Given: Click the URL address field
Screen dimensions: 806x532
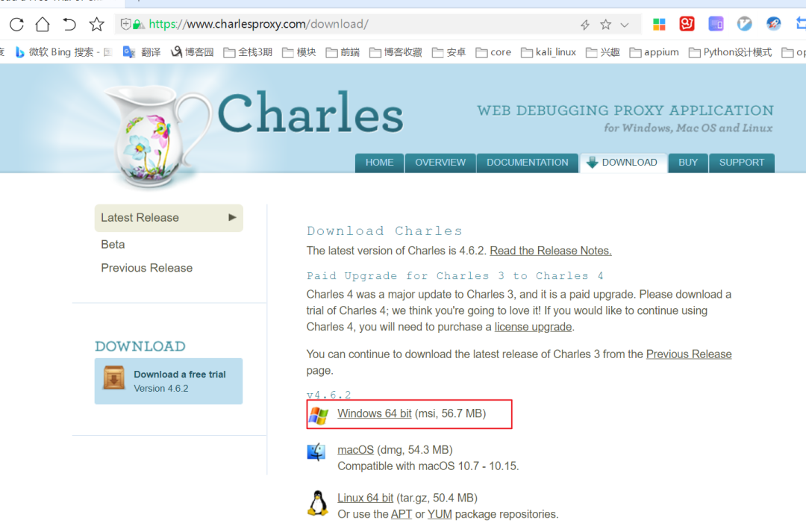Looking at the screenshot, I should [x=360, y=24].
